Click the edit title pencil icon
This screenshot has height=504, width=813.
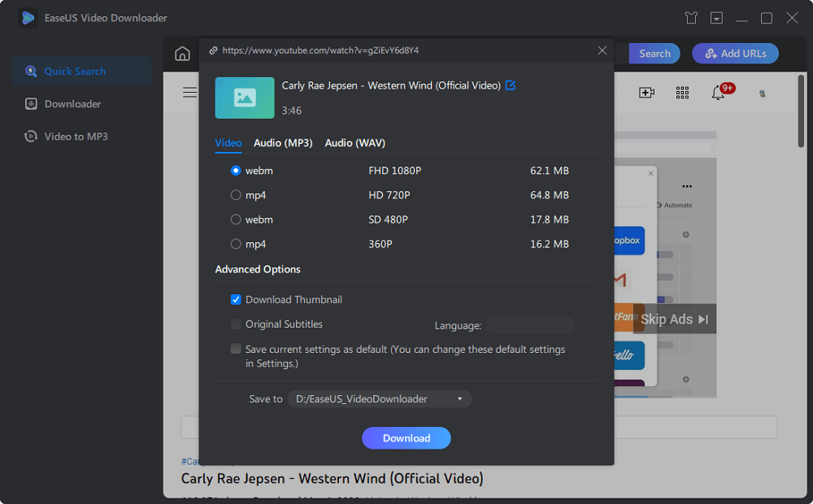(511, 85)
